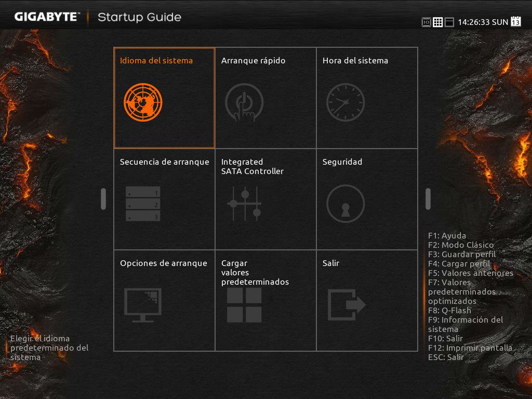The height and width of the screenshot is (399, 532).
Task: Click F3: Guardar perfil shortcut text
Action: tap(462, 255)
